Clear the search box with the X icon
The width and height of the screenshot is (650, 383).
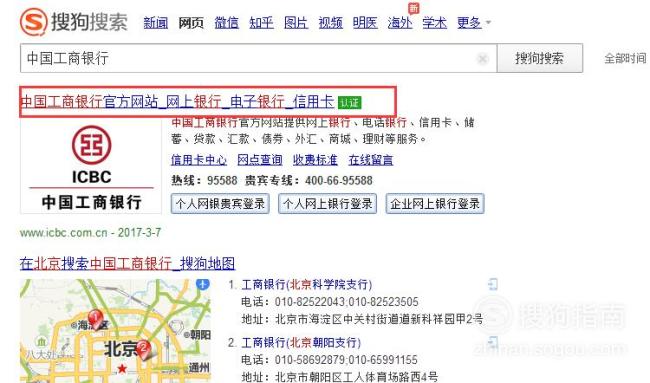[x=482, y=59]
